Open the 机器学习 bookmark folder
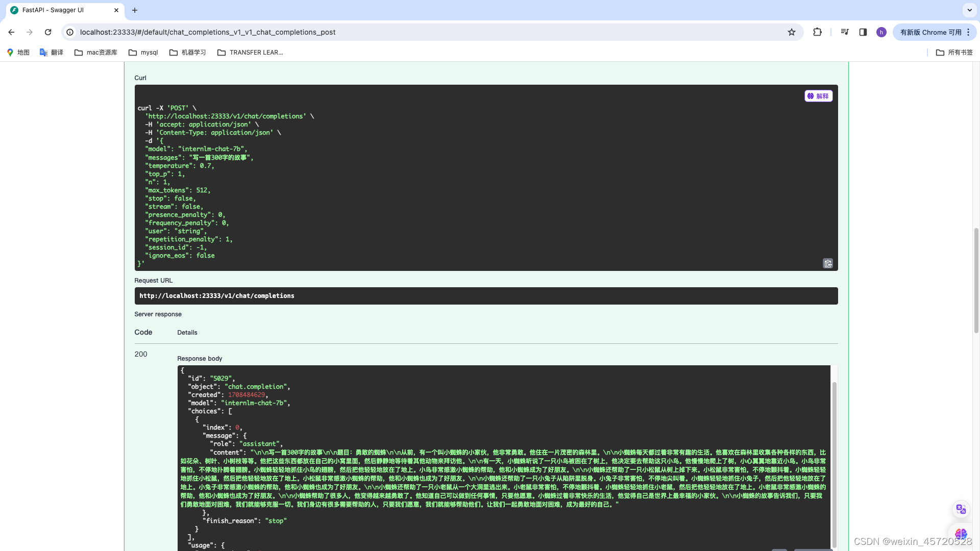 [x=188, y=53]
